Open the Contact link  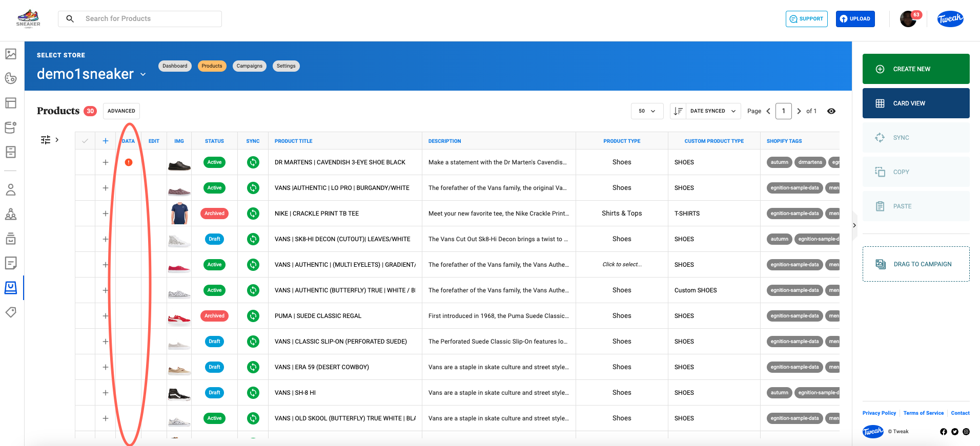click(x=961, y=413)
